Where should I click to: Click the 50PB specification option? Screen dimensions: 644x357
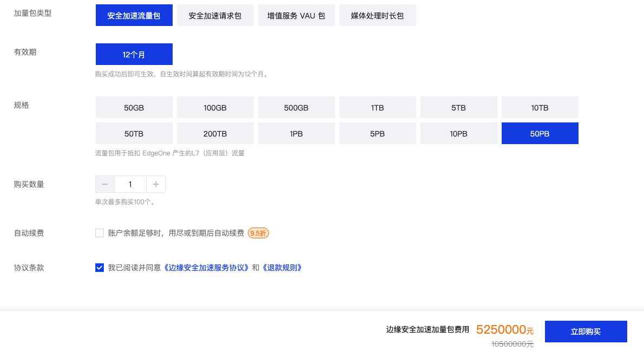tap(540, 134)
